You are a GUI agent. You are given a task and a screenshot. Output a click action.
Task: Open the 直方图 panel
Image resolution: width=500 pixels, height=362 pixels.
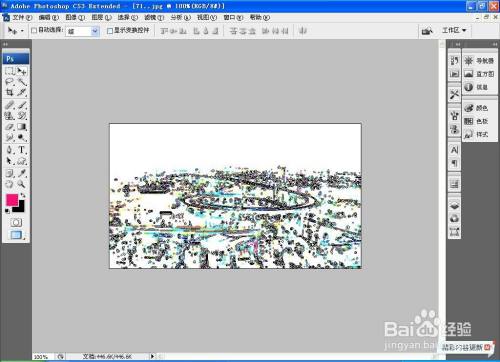coord(479,74)
